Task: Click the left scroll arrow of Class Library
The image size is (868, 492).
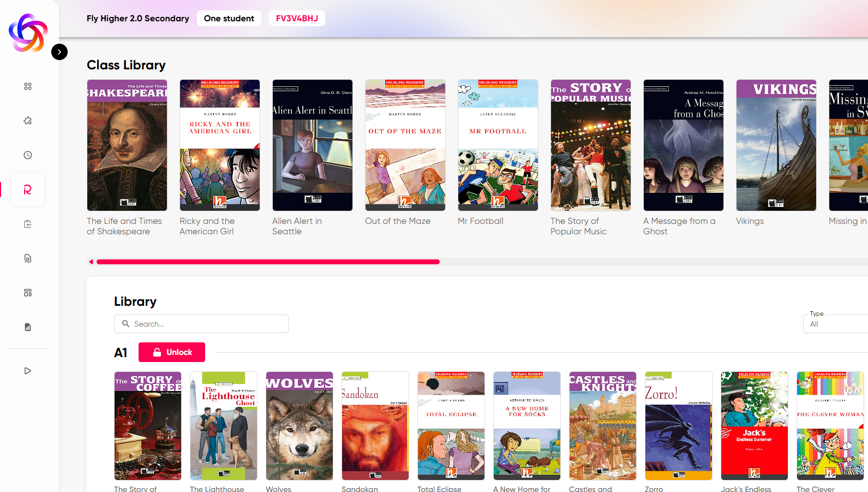Action: [91, 262]
